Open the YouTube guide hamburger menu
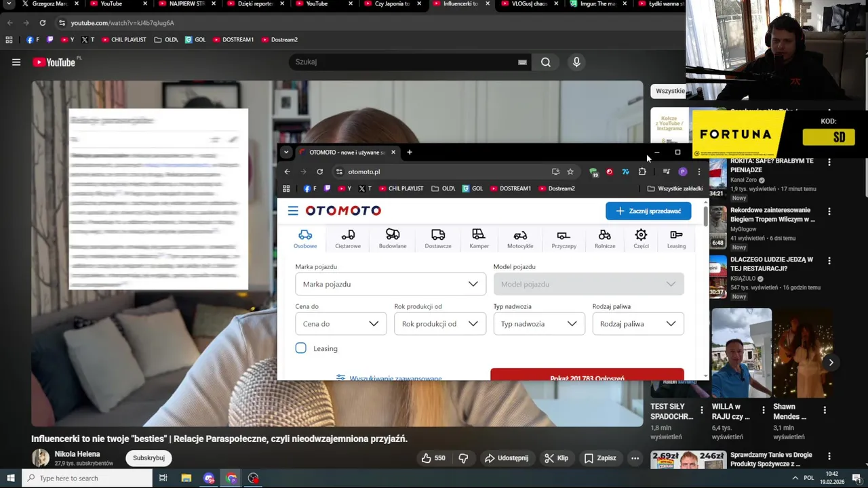The height and width of the screenshot is (488, 868). click(x=16, y=62)
